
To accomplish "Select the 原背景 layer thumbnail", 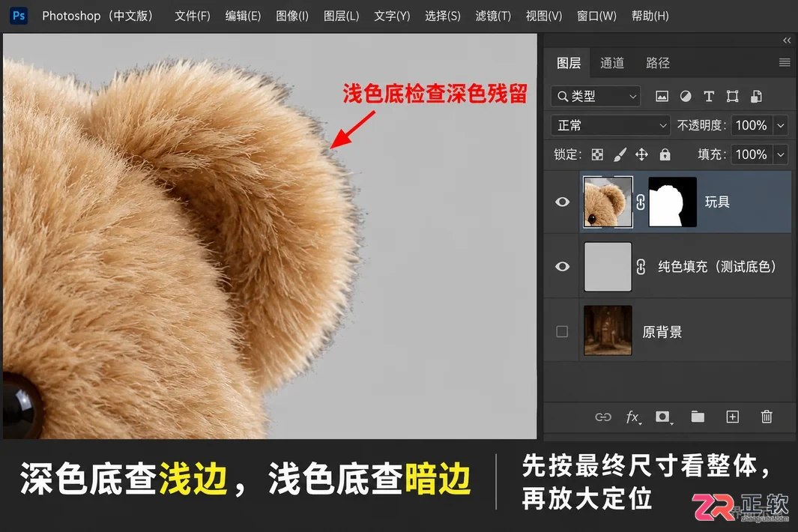I will pos(608,331).
